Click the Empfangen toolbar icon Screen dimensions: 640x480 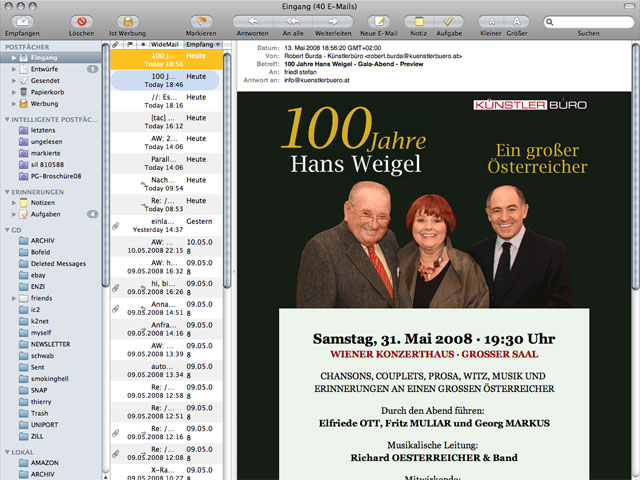(x=22, y=21)
